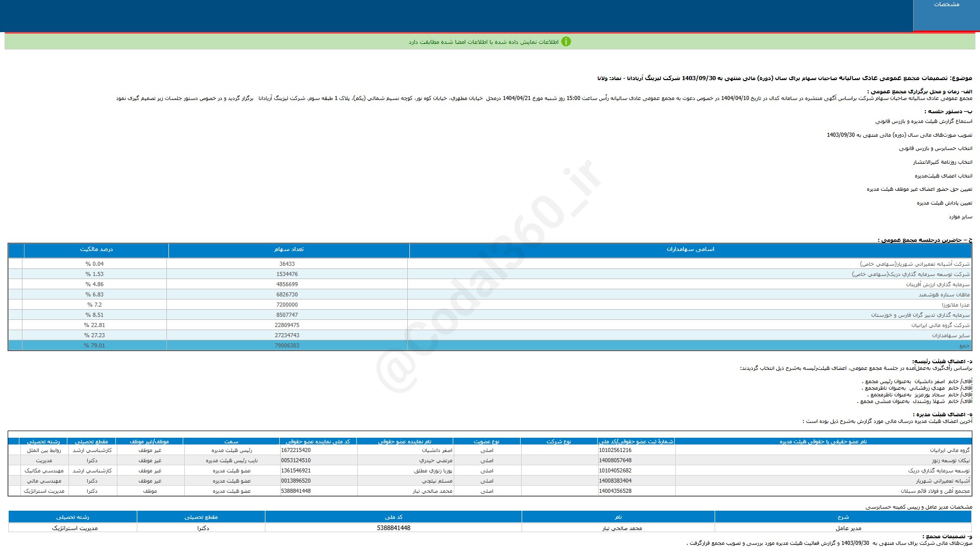Click national code 0053124510
This screenshot has width=980, height=551.
296,460
